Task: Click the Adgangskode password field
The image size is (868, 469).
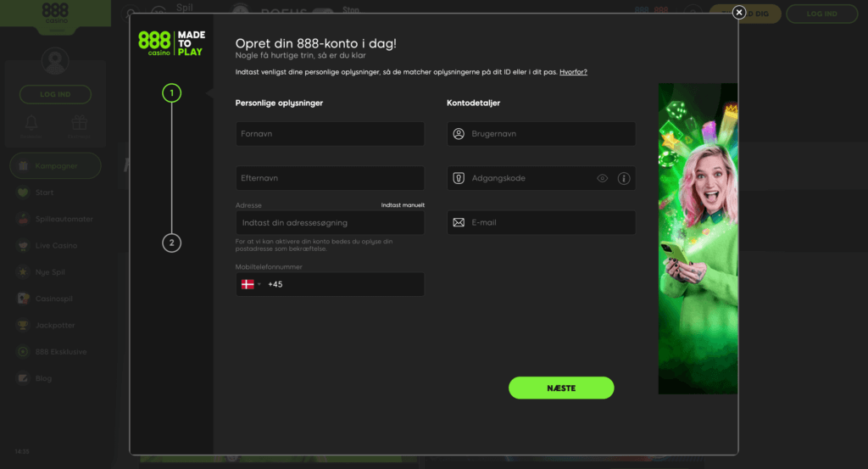Action: [541, 178]
